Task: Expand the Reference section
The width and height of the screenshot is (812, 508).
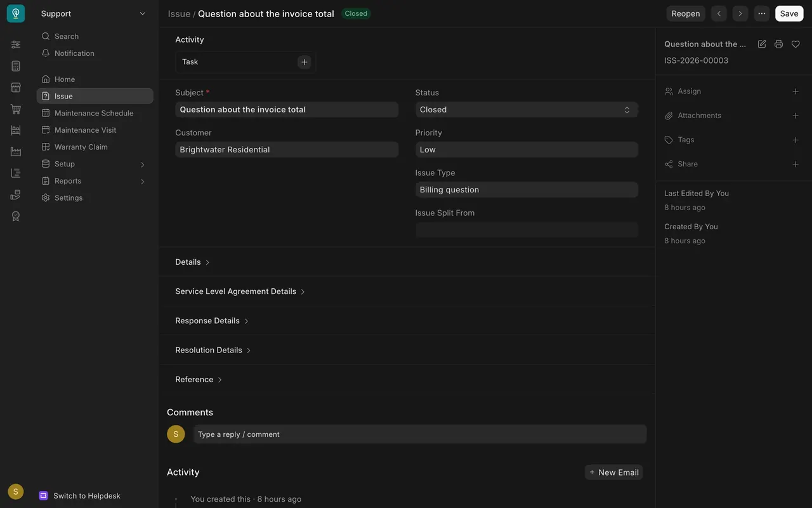Action: pos(199,380)
